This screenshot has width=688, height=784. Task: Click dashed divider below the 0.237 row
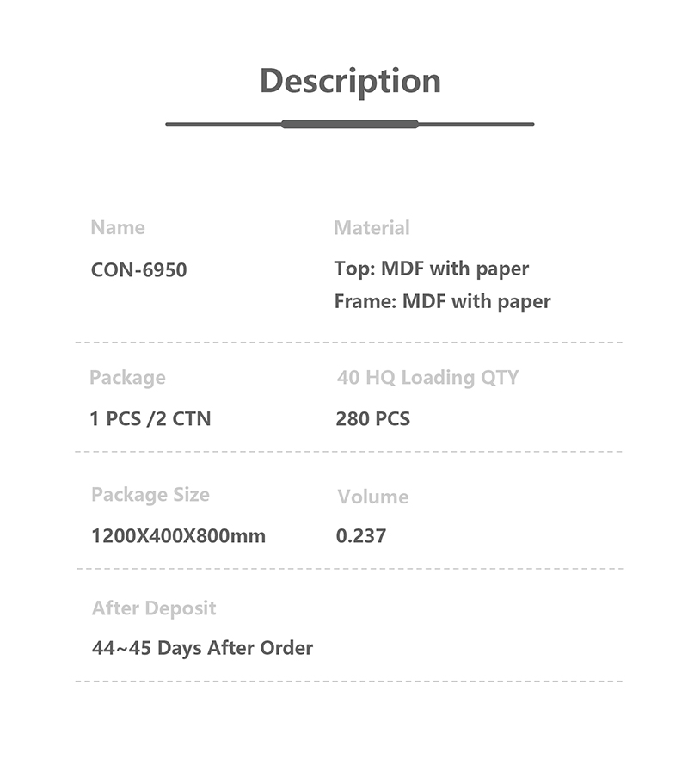point(349,569)
